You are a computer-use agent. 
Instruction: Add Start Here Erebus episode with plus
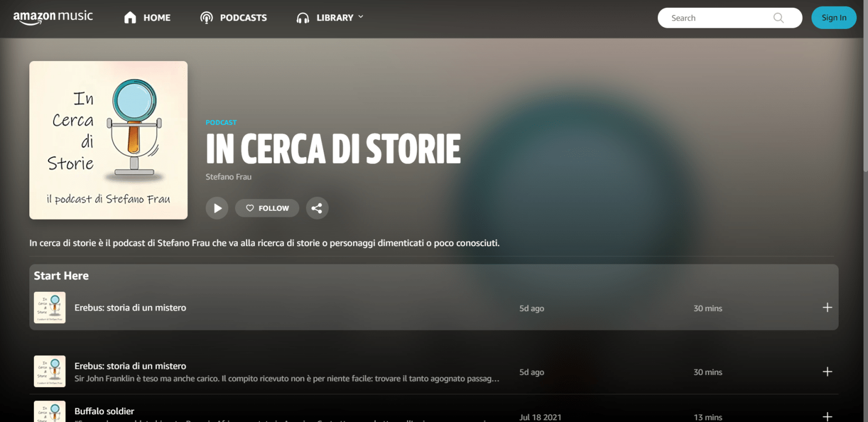(827, 308)
